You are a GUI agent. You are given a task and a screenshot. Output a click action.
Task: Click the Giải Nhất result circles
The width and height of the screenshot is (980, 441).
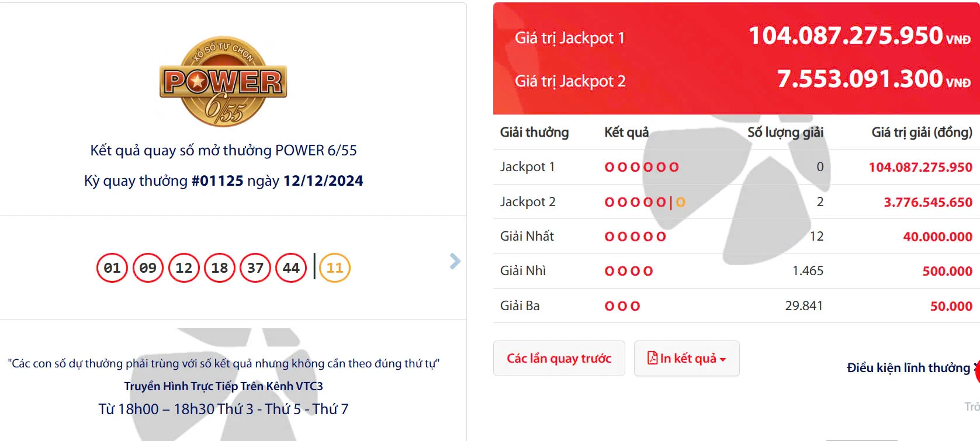pos(635,236)
